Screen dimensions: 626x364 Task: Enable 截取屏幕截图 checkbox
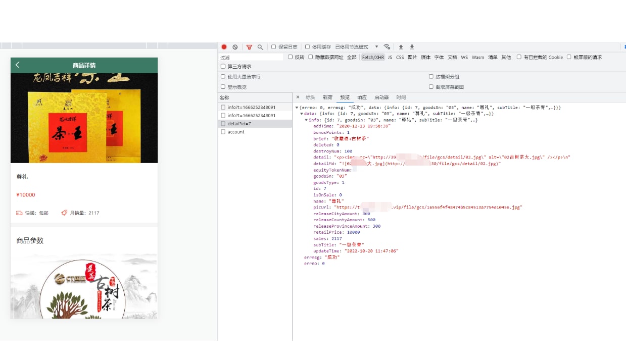coord(431,87)
